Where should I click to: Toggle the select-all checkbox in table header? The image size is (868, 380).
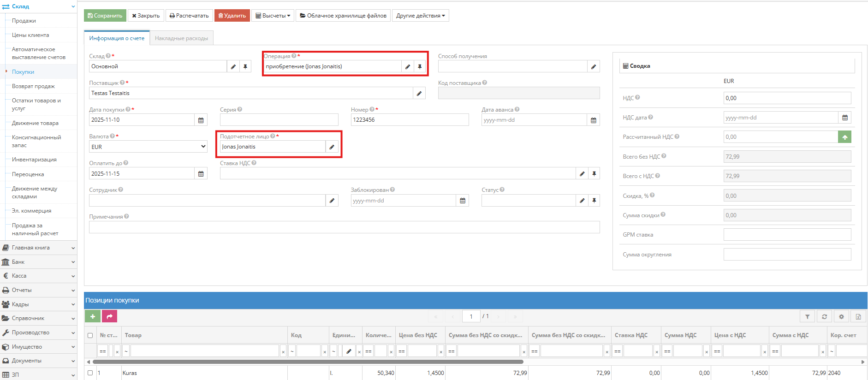(x=90, y=335)
